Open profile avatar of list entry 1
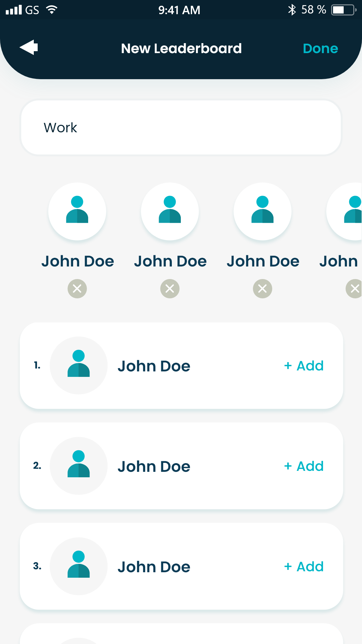The height and width of the screenshot is (644, 362). [79, 366]
